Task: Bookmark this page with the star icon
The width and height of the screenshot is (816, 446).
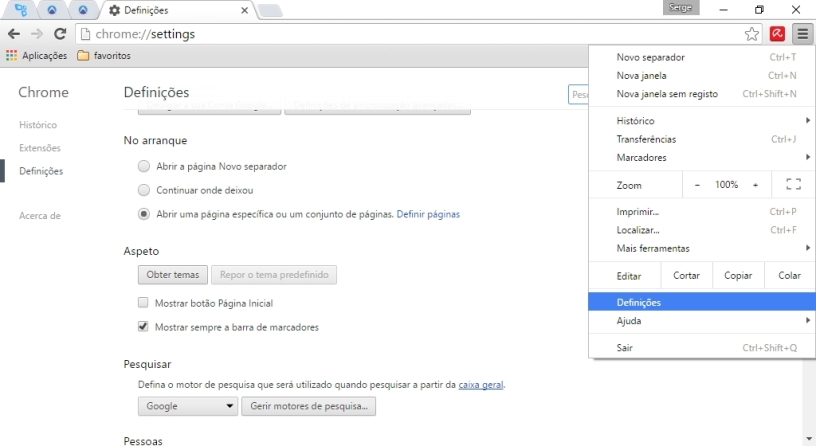Action: click(751, 34)
